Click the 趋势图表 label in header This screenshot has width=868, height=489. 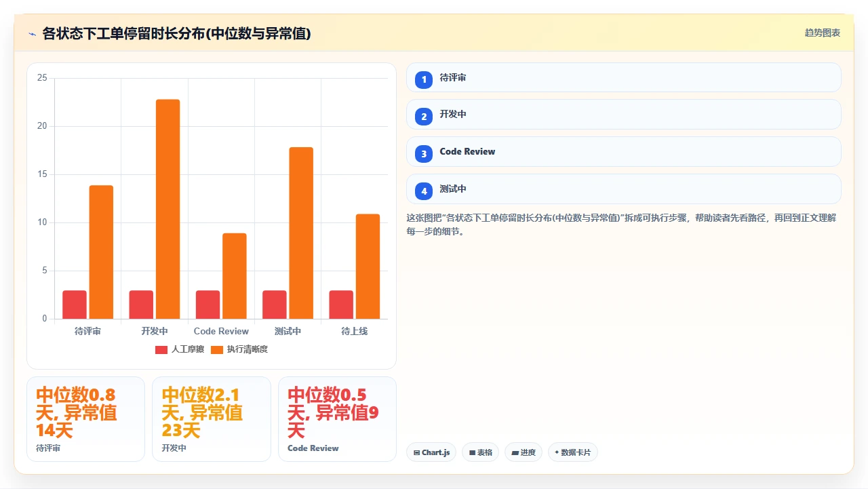coord(823,33)
